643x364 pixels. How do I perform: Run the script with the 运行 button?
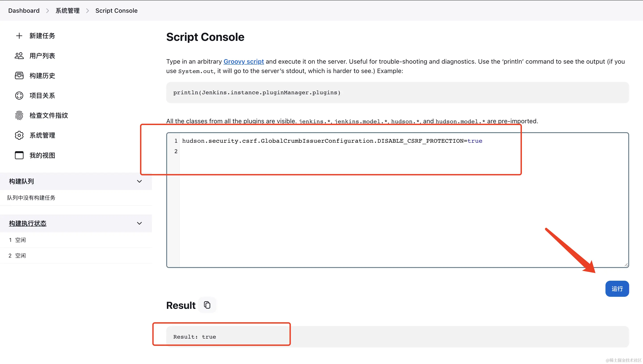pos(617,289)
